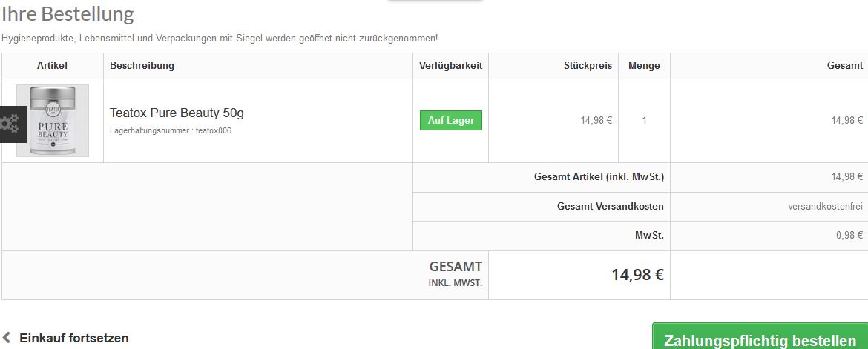Click the back chevron beside Einkauf fortsetzen
868x349 pixels.
[x=7, y=338]
